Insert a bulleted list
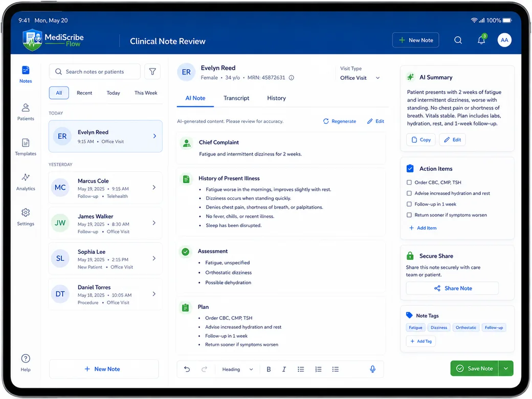The height and width of the screenshot is (399, 532). pos(301,369)
